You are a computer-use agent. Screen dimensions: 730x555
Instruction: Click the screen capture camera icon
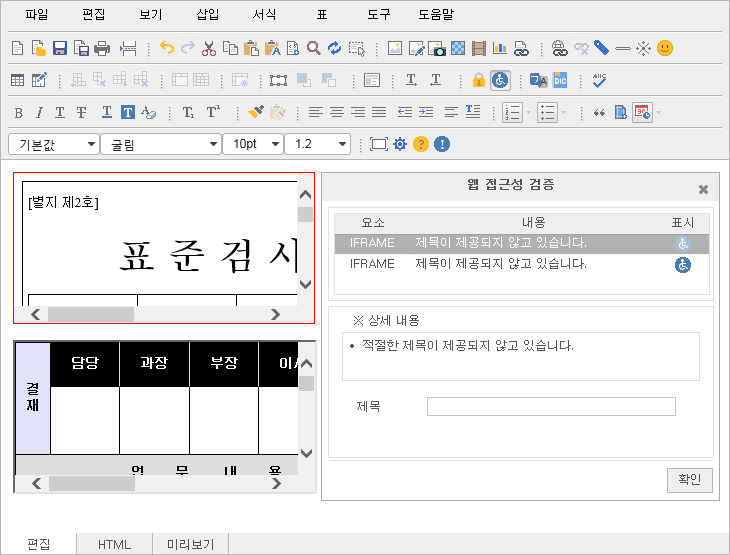(437, 48)
